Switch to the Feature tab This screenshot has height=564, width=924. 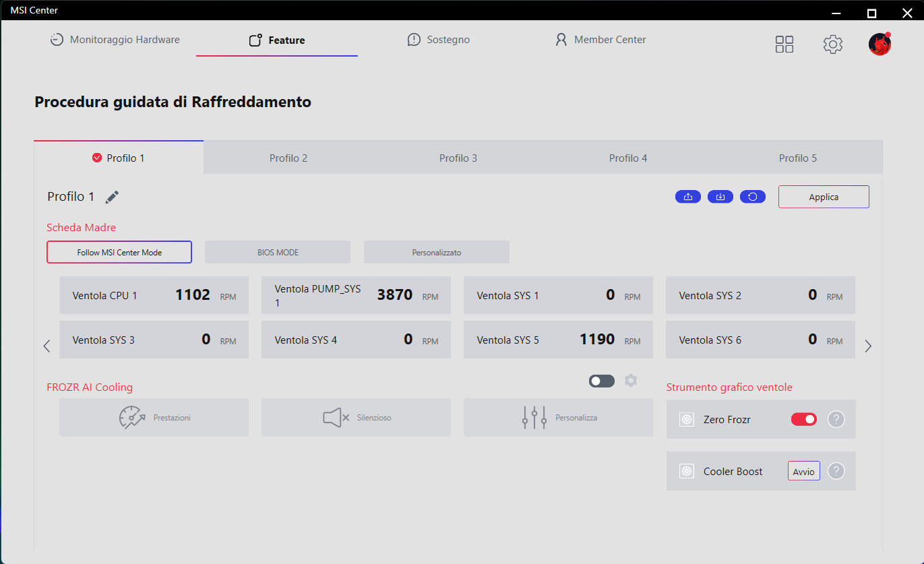point(277,40)
